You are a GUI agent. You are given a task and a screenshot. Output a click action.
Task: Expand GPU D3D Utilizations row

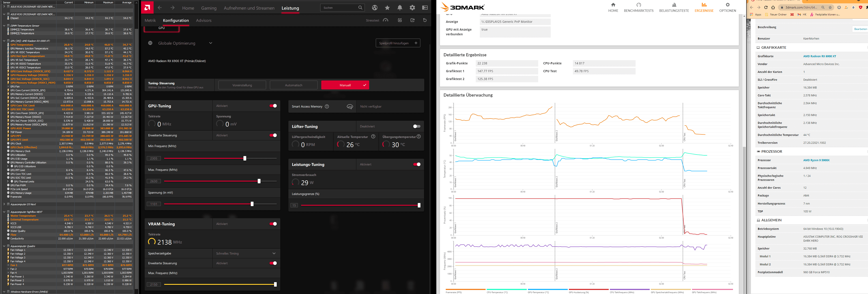point(8,166)
